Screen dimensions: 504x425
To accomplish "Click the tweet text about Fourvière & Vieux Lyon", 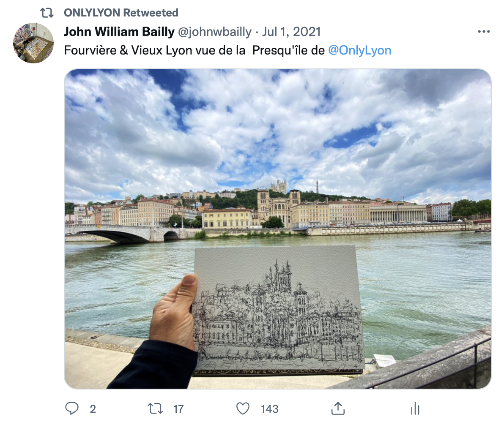I will click(x=227, y=50).
